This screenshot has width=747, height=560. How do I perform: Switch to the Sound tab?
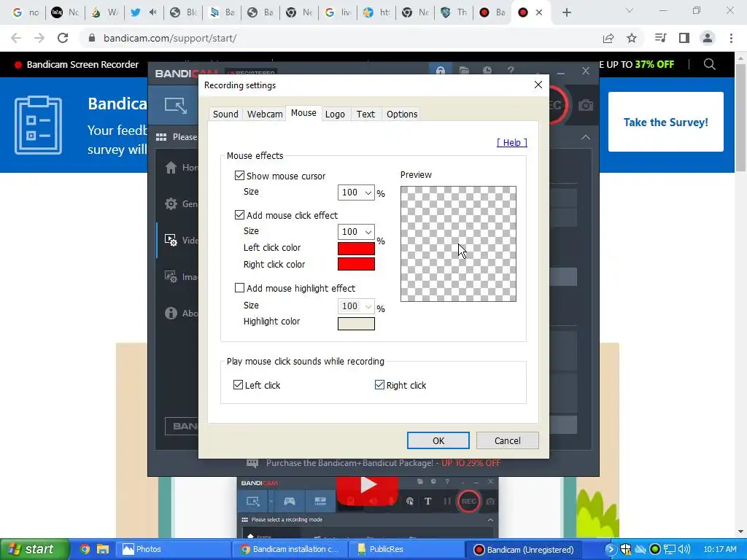[x=225, y=114]
